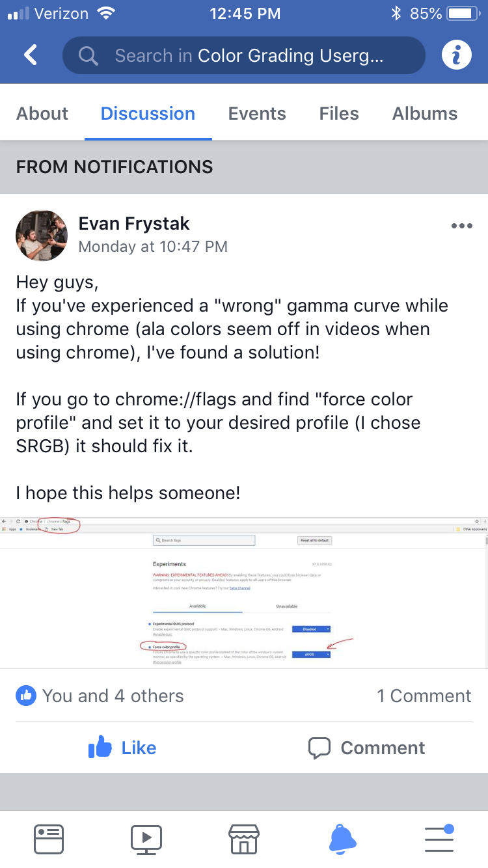The height and width of the screenshot is (868, 488).
Task: Open the News Feed icon
Action: [49, 839]
